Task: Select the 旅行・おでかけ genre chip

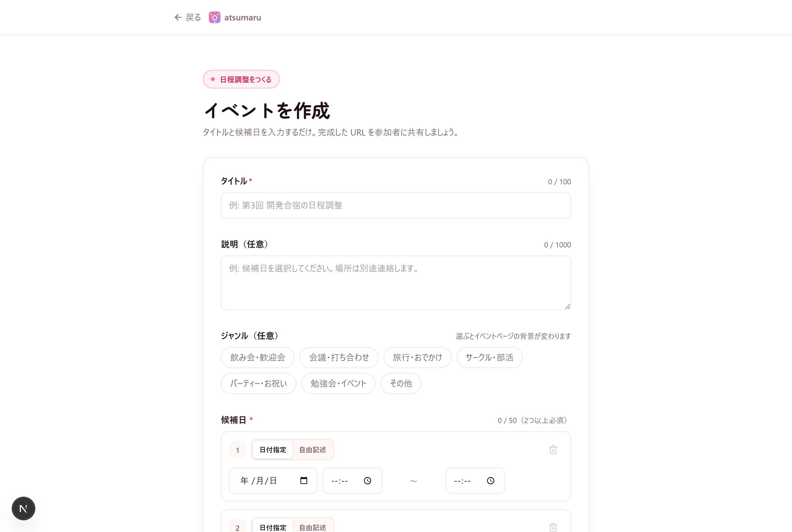Action: [x=417, y=357]
